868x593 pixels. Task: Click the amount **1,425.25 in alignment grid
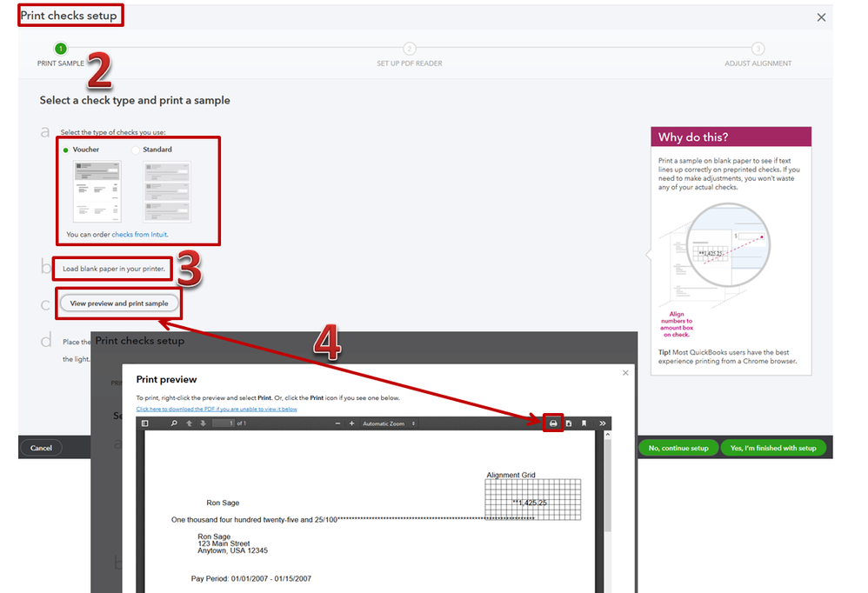[x=530, y=503]
